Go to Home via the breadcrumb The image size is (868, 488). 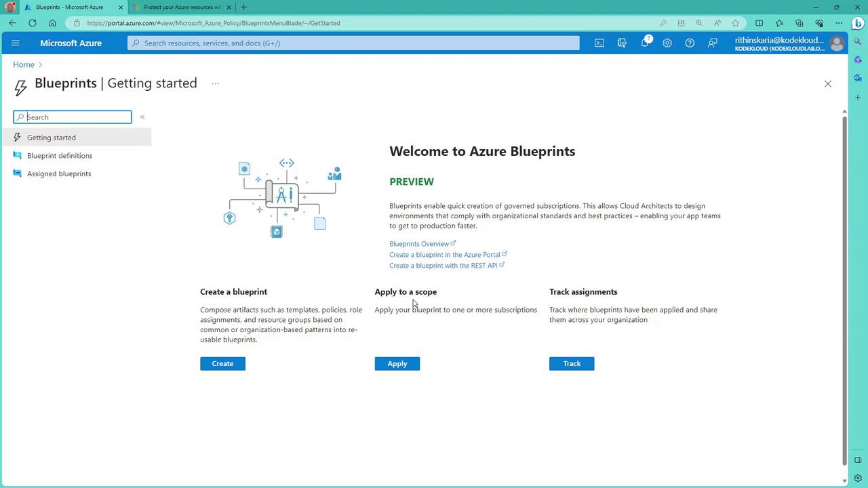tap(24, 65)
